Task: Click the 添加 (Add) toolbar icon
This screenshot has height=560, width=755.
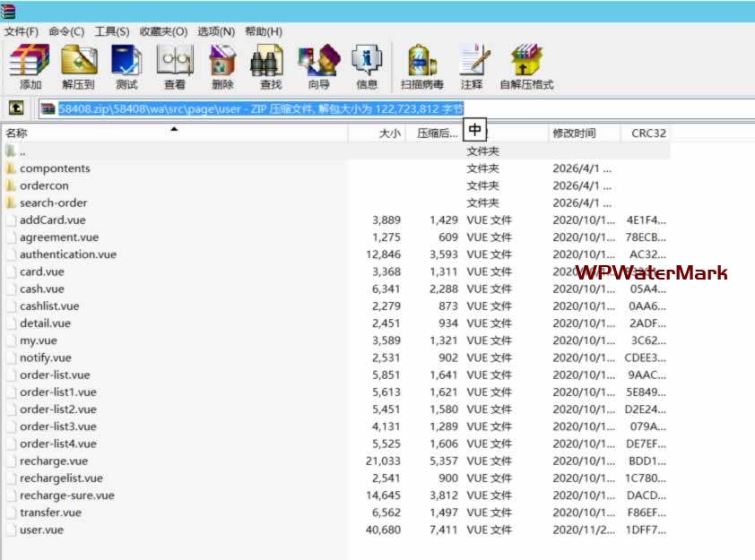Action: coord(30,66)
